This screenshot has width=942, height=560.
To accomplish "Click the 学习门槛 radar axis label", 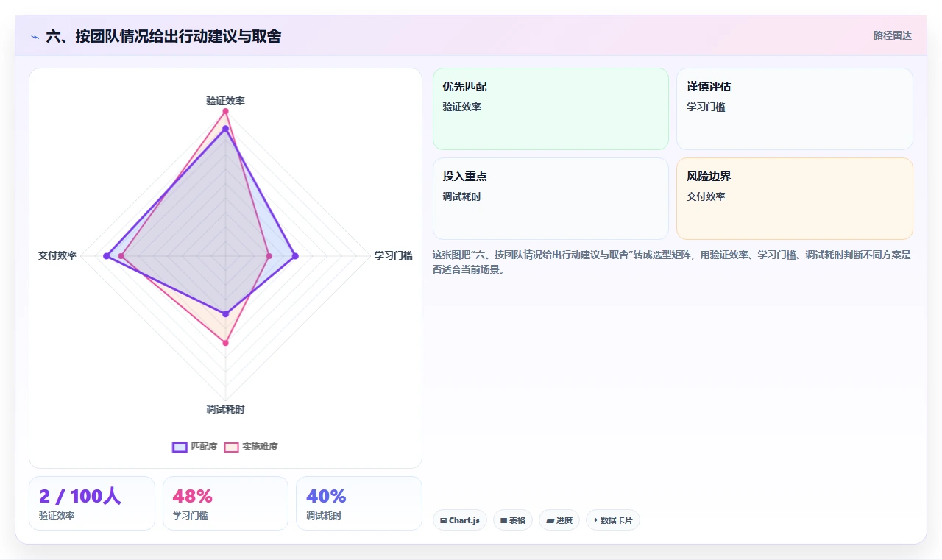I will pos(393,255).
